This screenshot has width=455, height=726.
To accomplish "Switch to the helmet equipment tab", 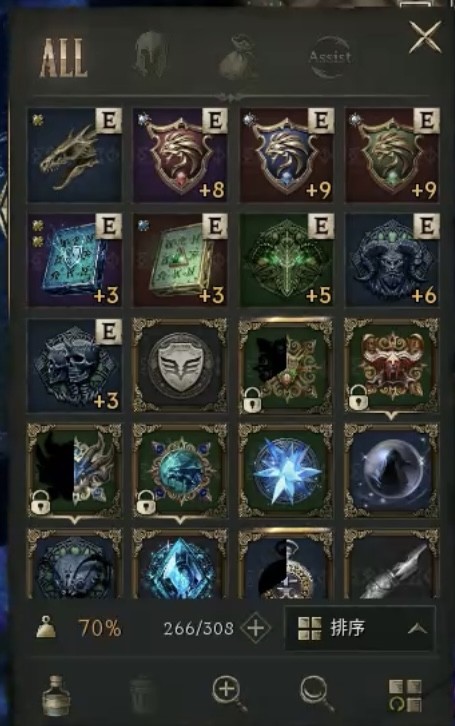I will coord(151,55).
